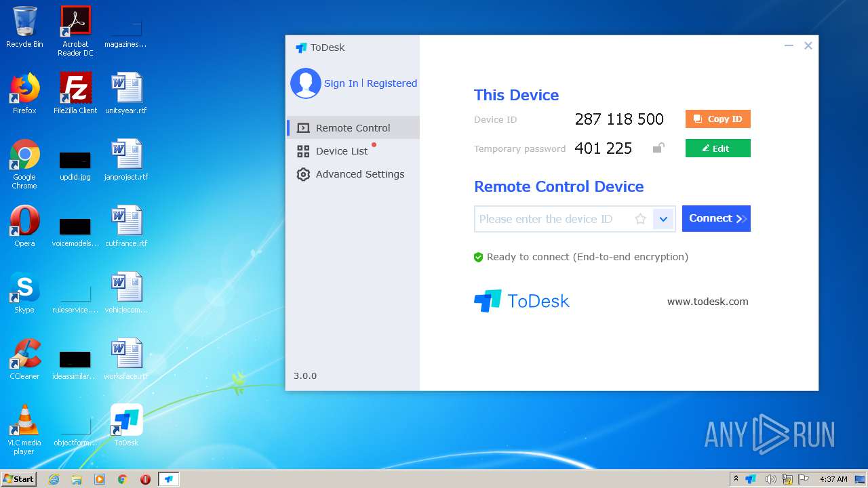The height and width of the screenshot is (488, 868).
Task: Open Google Chrome desktop shortcut
Action: 24,164
